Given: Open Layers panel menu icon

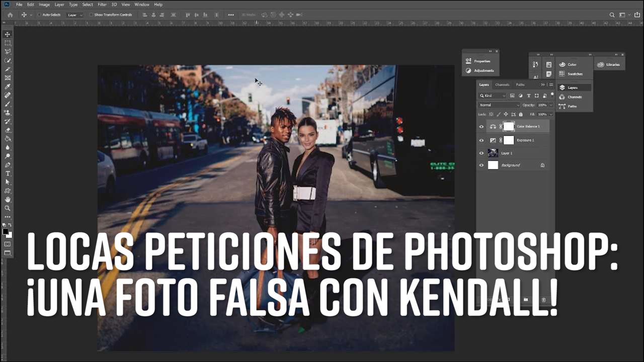Looking at the screenshot, I should click(551, 84).
